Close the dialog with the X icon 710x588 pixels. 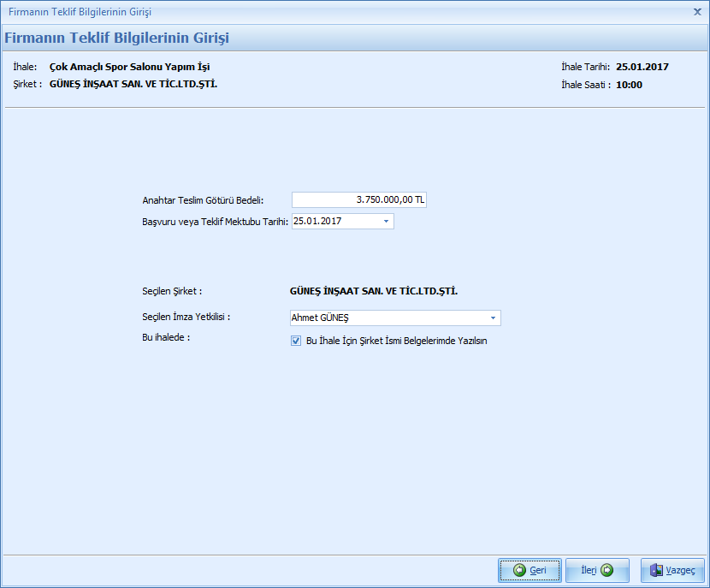click(697, 12)
